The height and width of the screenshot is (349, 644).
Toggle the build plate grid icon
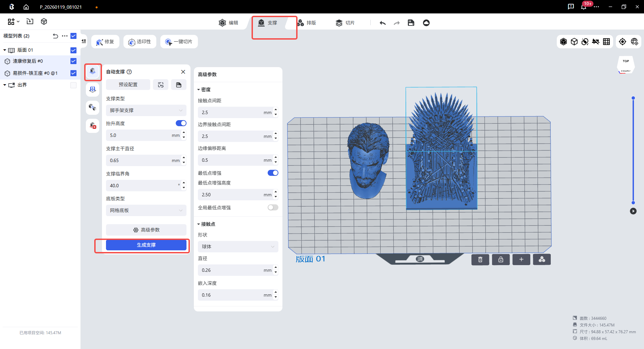[606, 42]
